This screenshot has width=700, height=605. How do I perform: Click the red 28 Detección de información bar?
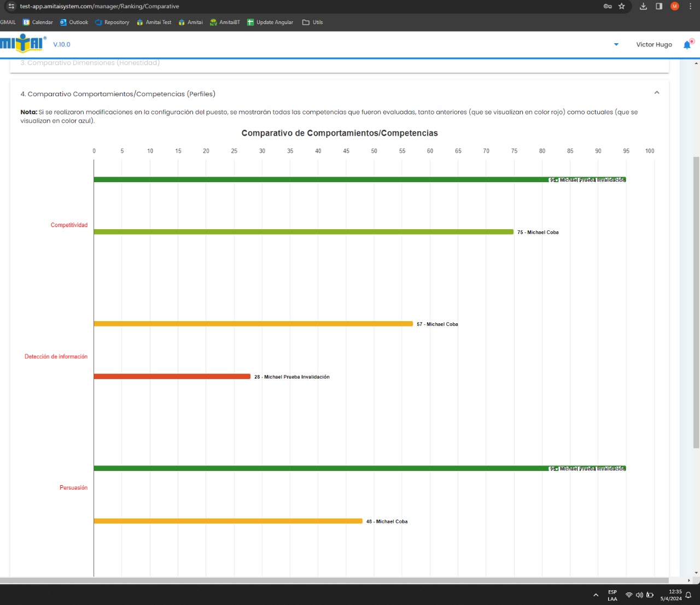(172, 376)
